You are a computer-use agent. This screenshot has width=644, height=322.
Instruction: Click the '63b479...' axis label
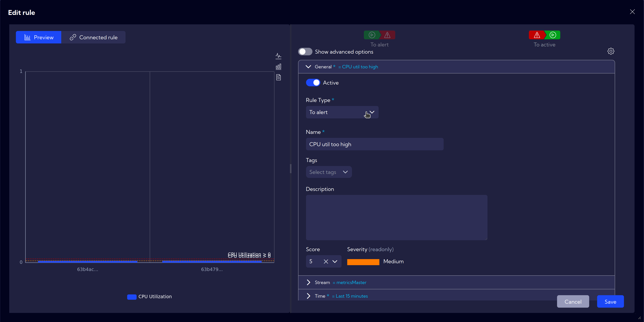[212, 269]
